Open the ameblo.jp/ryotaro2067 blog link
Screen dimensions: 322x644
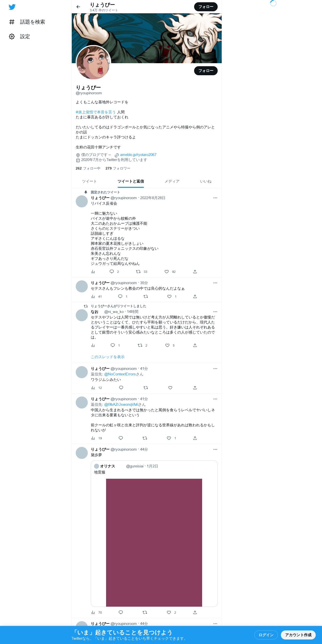point(138,155)
